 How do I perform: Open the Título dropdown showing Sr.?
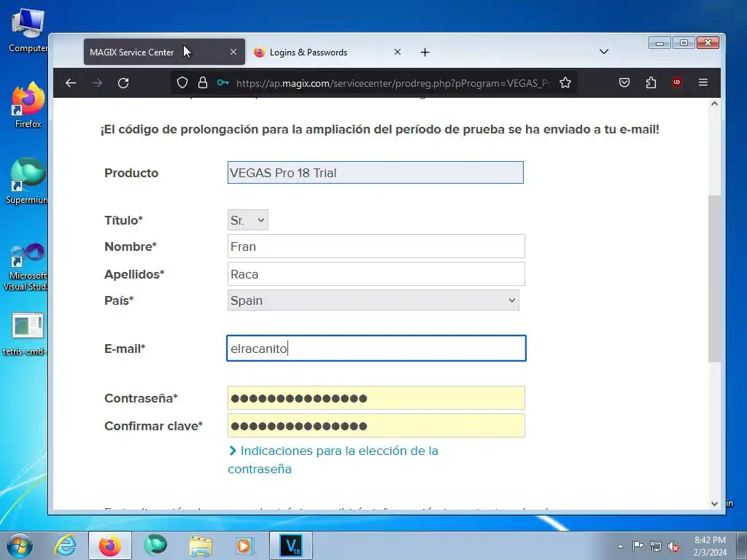click(x=248, y=220)
